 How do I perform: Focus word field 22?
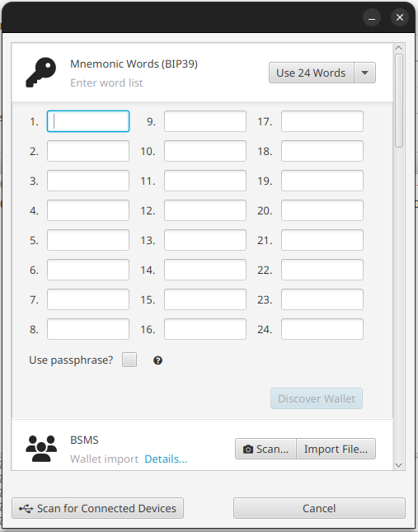click(322, 270)
